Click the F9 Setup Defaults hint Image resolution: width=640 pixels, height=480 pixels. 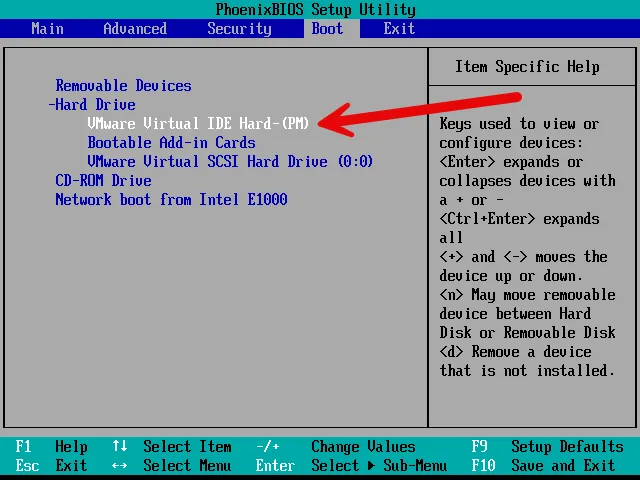[547, 447]
